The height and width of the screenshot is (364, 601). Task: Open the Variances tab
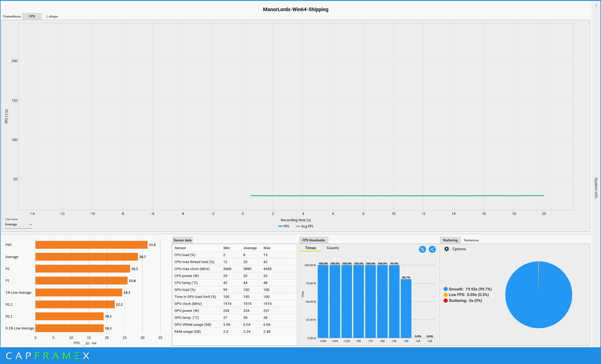(x=471, y=240)
